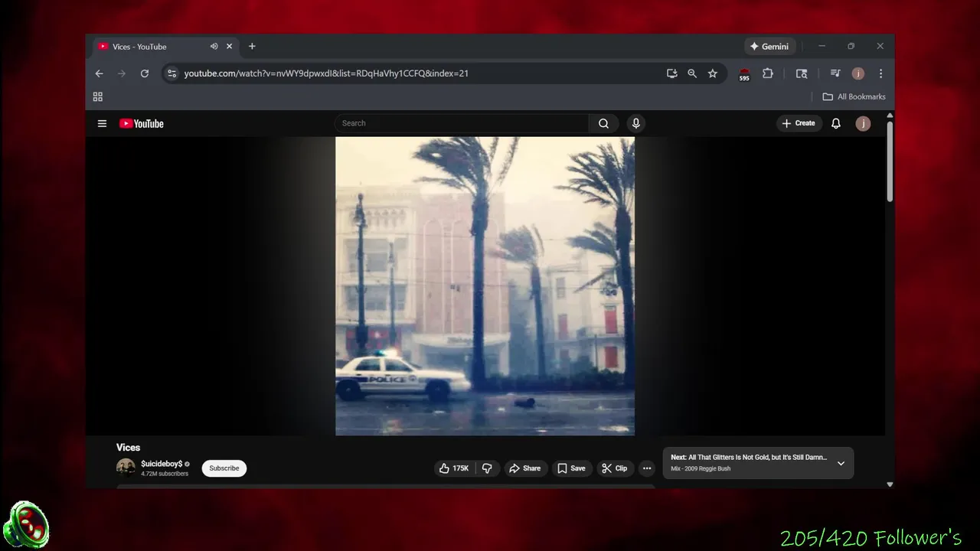This screenshot has height=551, width=980.
Task: Click the page scrollbar thumb
Action: [890, 161]
